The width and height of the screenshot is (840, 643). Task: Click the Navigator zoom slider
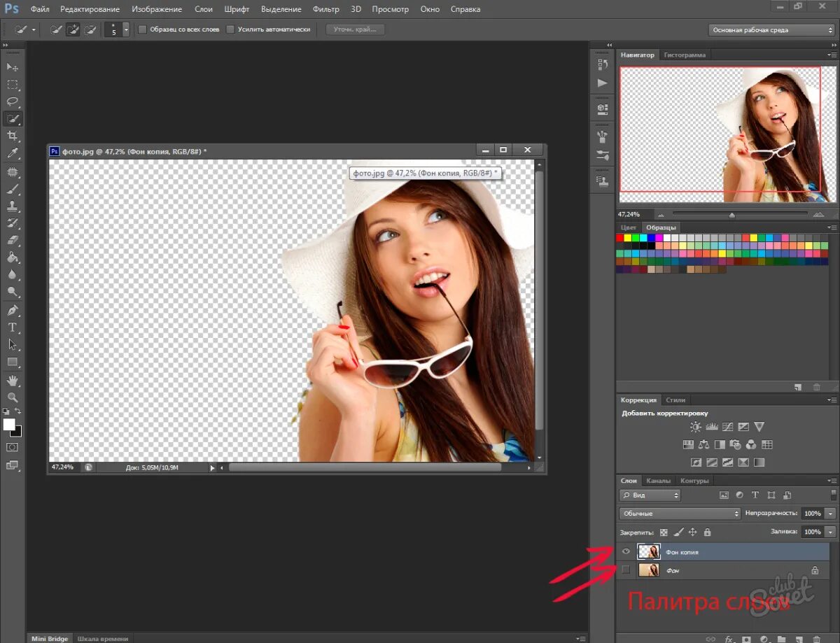(x=732, y=214)
